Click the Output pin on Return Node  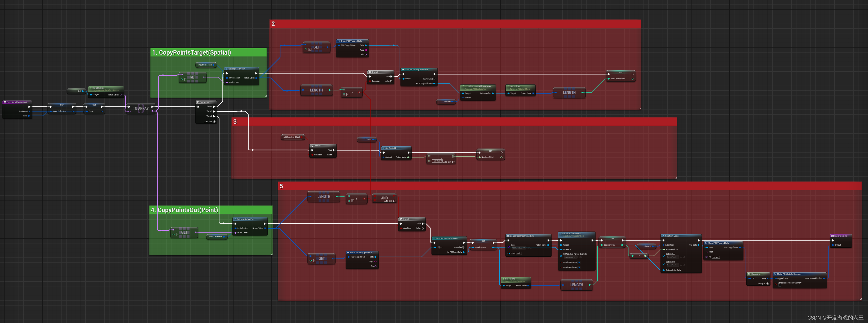[x=833, y=245]
